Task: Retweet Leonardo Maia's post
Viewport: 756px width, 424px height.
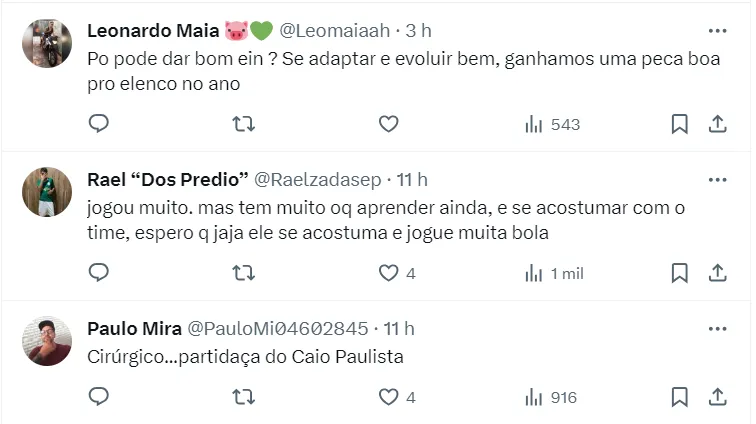Action: coord(243,124)
